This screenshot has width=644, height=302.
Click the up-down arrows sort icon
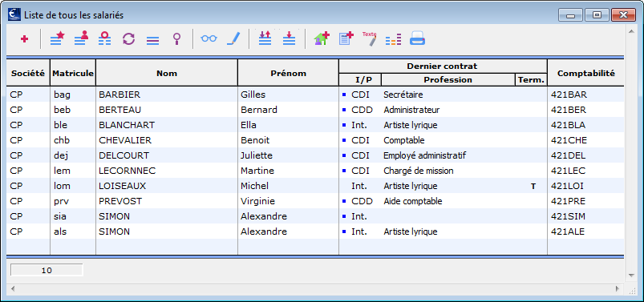click(x=265, y=39)
